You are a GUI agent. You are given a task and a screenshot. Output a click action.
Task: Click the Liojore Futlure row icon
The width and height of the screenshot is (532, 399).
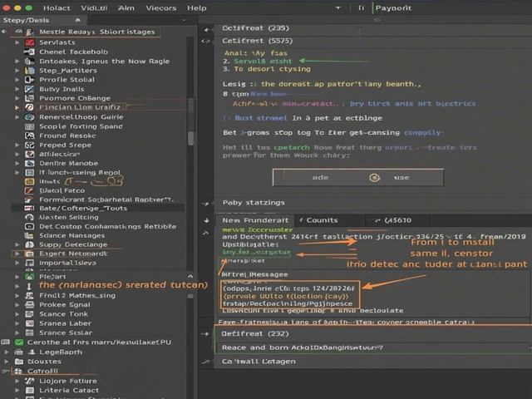click(30, 381)
